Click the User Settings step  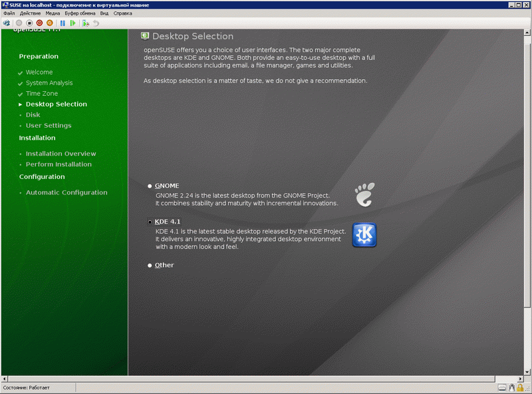click(x=49, y=126)
